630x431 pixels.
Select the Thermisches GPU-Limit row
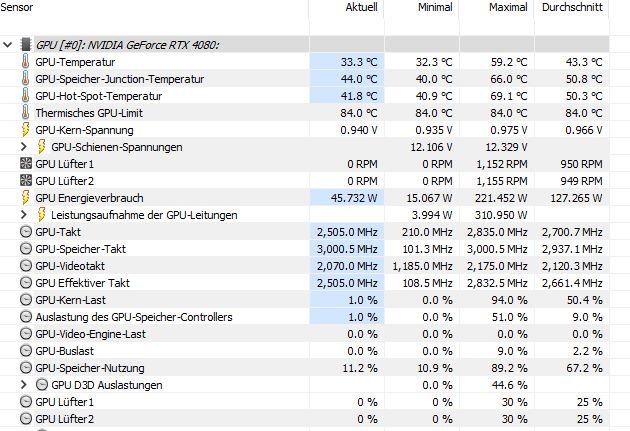click(x=305, y=113)
